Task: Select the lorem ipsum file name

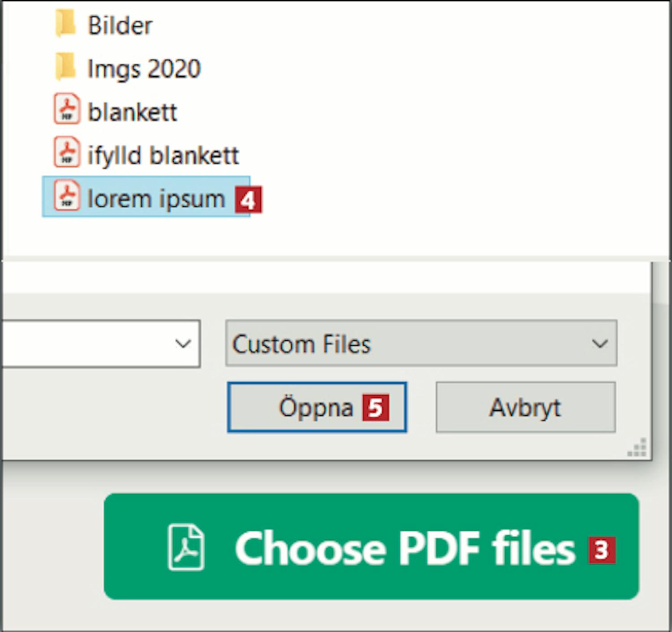Action: coord(156,198)
